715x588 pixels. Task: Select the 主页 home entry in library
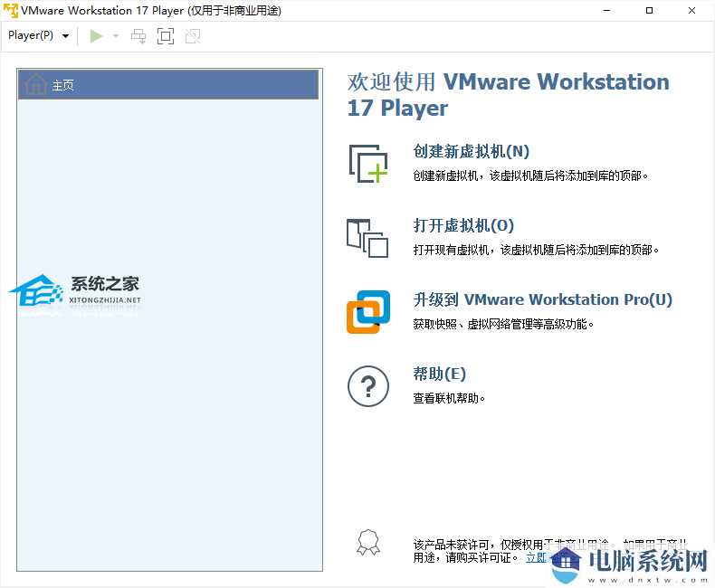click(x=168, y=85)
